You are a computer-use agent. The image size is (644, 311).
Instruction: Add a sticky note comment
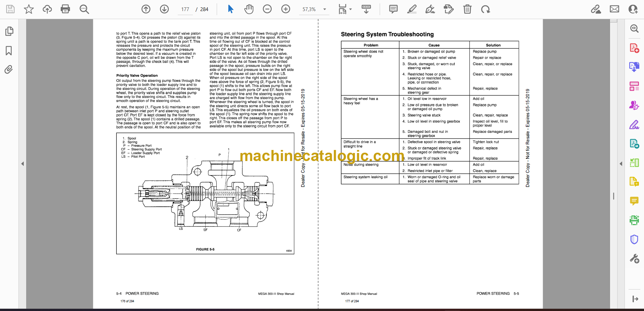pyautogui.click(x=393, y=9)
